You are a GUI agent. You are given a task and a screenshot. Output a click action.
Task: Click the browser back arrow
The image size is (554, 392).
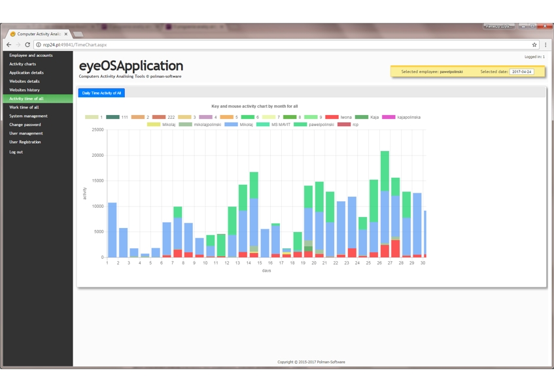click(9, 45)
